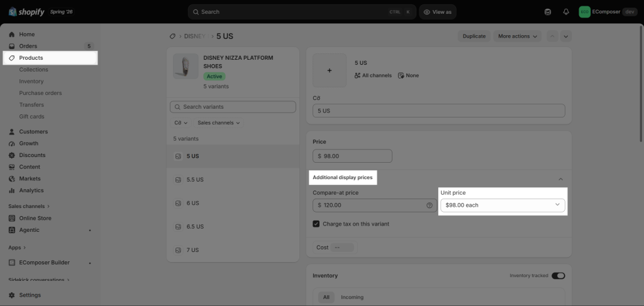Open the Sidekick assistant icon

click(548, 12)
